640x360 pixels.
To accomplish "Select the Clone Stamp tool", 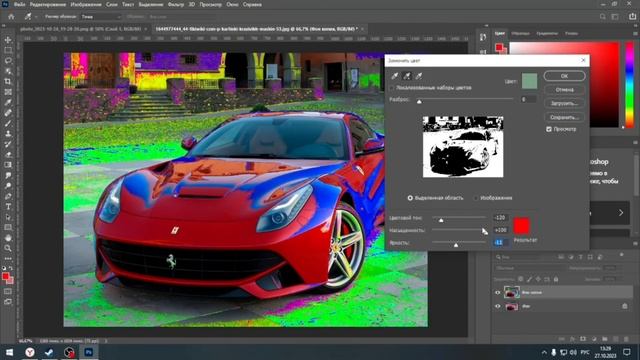I will coord(8,133).
